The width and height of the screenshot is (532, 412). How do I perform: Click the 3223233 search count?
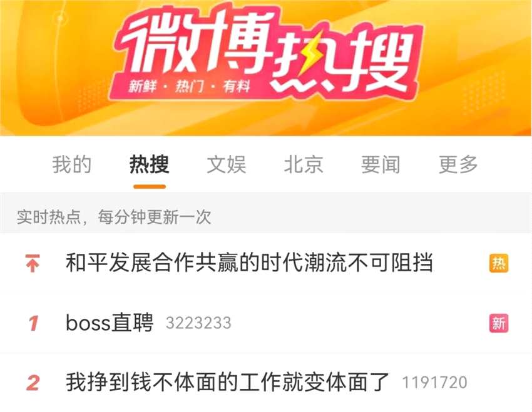pos(198,323)
